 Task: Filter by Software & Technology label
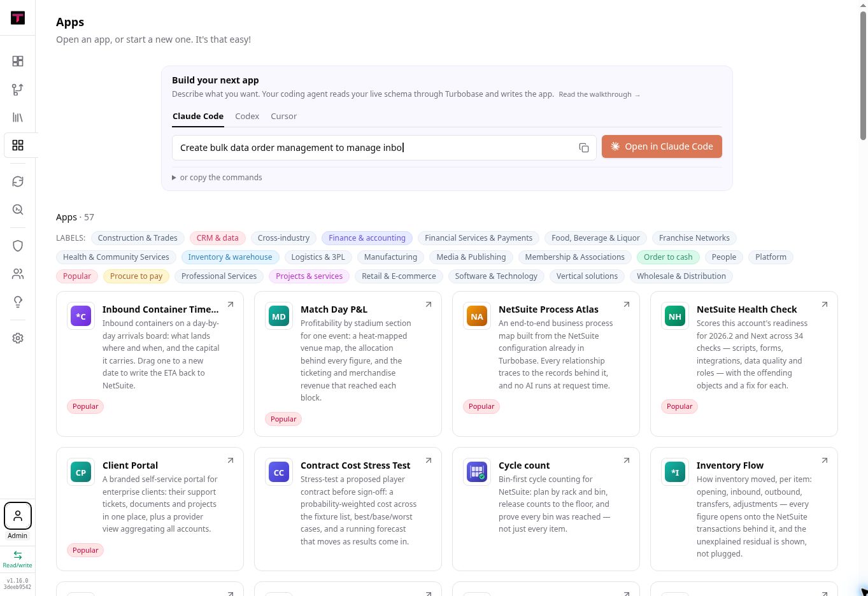coord(496,276)
